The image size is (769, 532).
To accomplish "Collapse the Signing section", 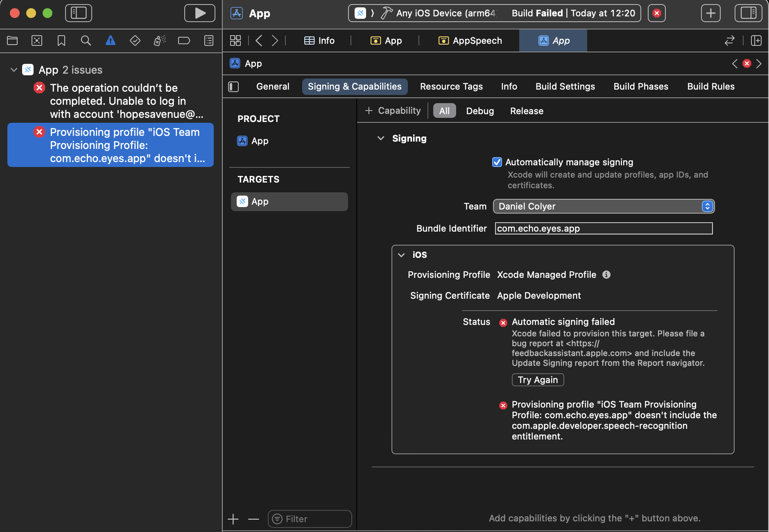I will pyautogui.click(x=381, y=138).
